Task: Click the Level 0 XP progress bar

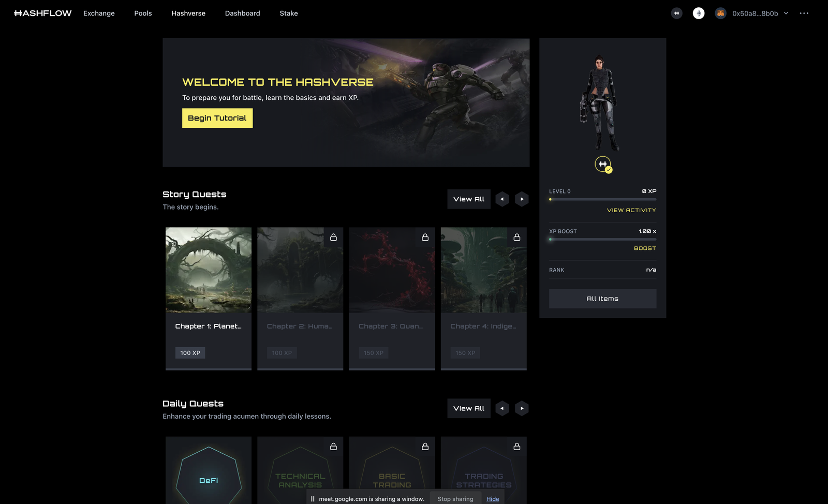Action: point(602,199)
